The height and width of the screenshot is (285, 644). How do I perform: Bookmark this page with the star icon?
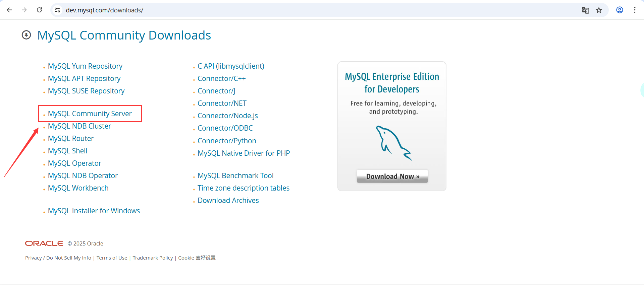coord(599,10)
